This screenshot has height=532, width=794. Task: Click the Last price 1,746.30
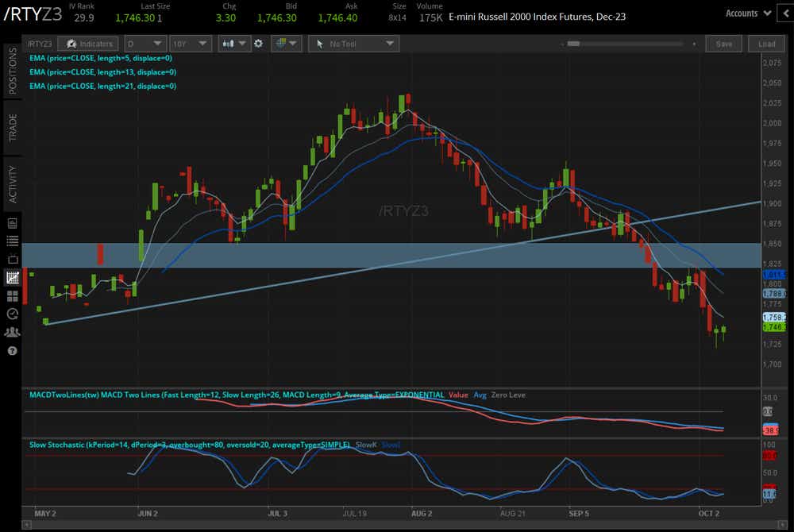pos(135,17)
